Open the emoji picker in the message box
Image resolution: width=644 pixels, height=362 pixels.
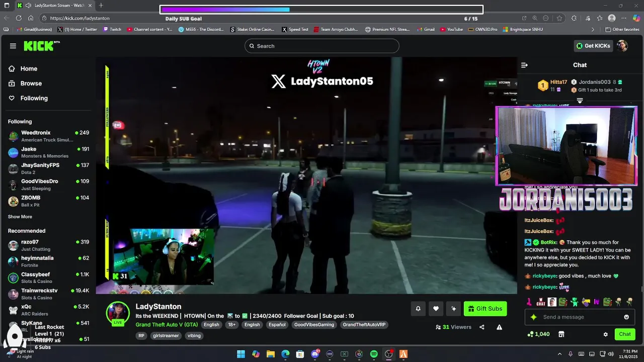(626, 317)
